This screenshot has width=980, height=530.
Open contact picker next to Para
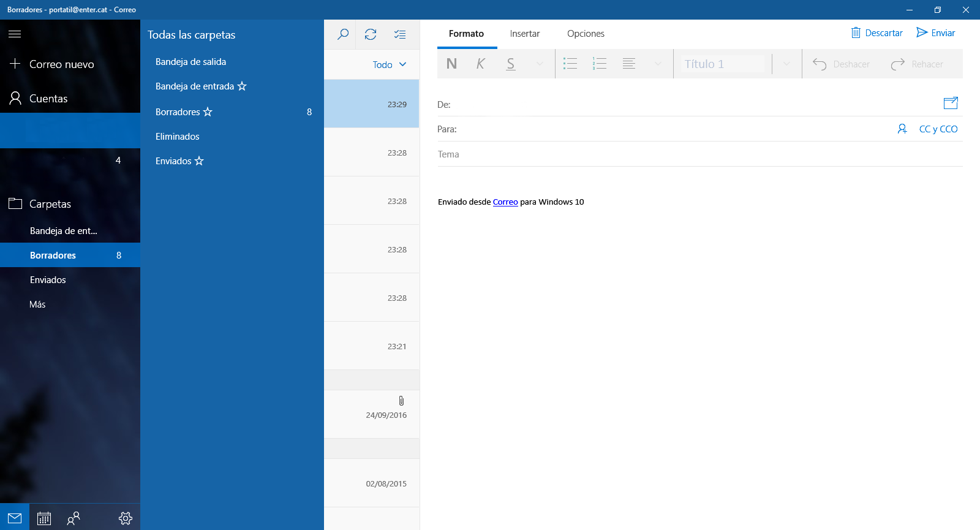902,129
